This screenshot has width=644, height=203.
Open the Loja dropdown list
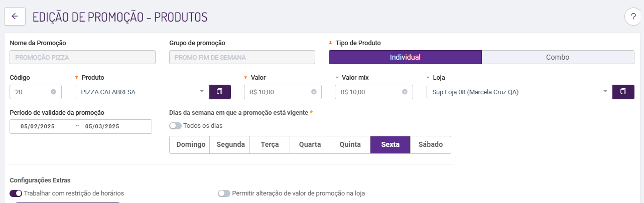(605, 92)
